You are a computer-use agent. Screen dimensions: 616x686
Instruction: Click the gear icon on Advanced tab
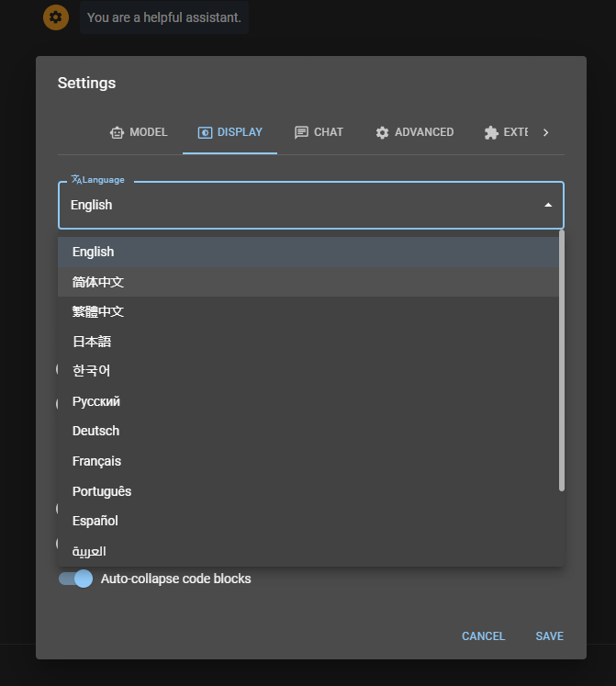click(383, 132)
